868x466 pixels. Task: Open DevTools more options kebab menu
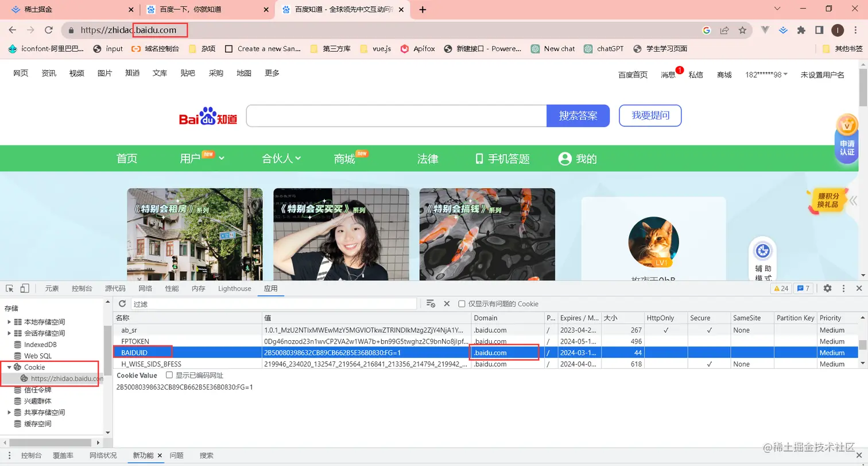point(843,288)
